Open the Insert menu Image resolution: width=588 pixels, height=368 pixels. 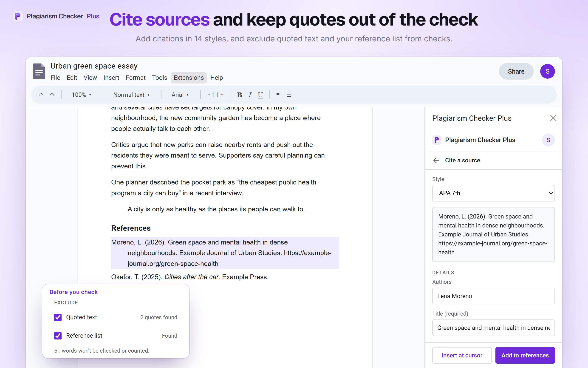click(x=111, y=78)
